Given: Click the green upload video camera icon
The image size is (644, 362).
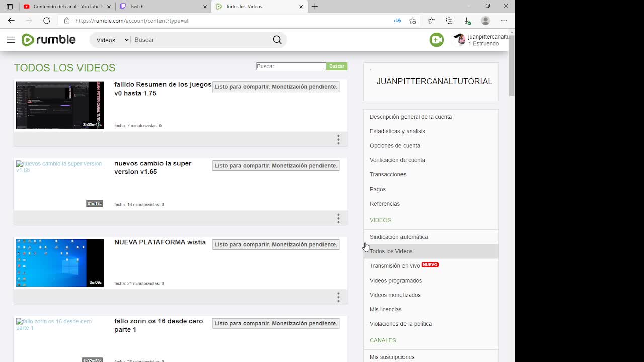Looking at the screenshot, I should coord(437,40).
